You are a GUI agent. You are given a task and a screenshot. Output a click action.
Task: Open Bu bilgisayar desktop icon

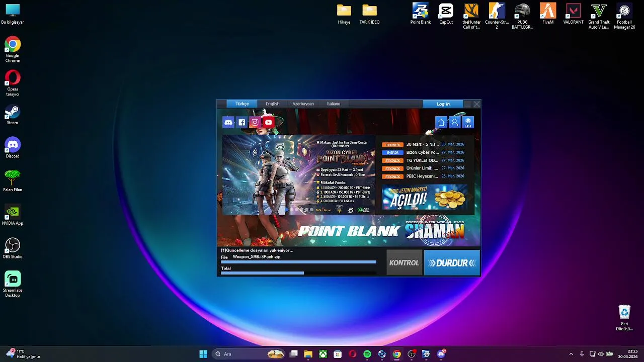click(13, 14)
